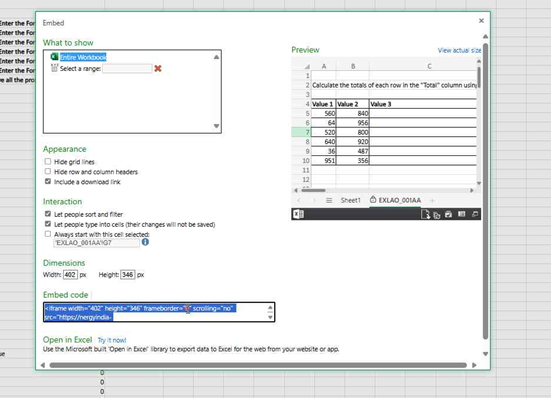Close the Embed dialog
The width and height of the screenshot is (551, 398).
481,21
